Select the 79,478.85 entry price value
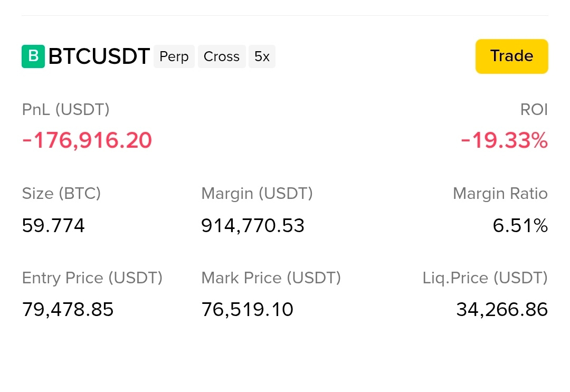The height and width of the screenshot is (392, 570). [68, 310]
